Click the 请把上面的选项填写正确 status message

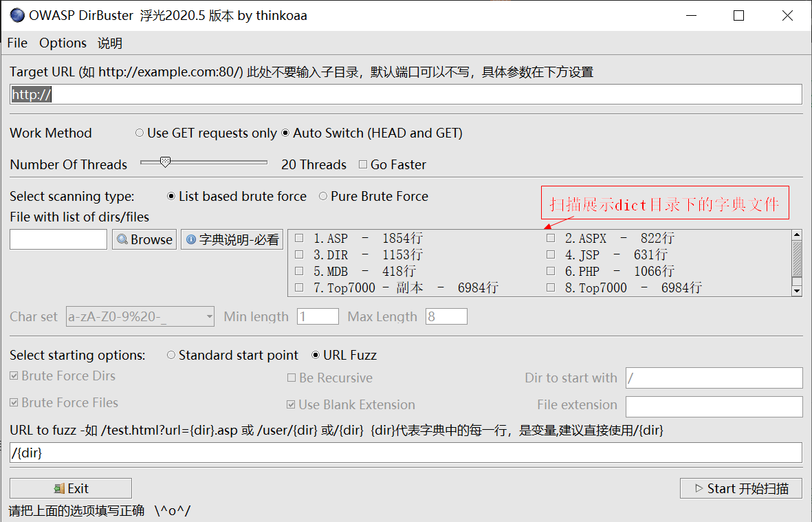(100, 511)
